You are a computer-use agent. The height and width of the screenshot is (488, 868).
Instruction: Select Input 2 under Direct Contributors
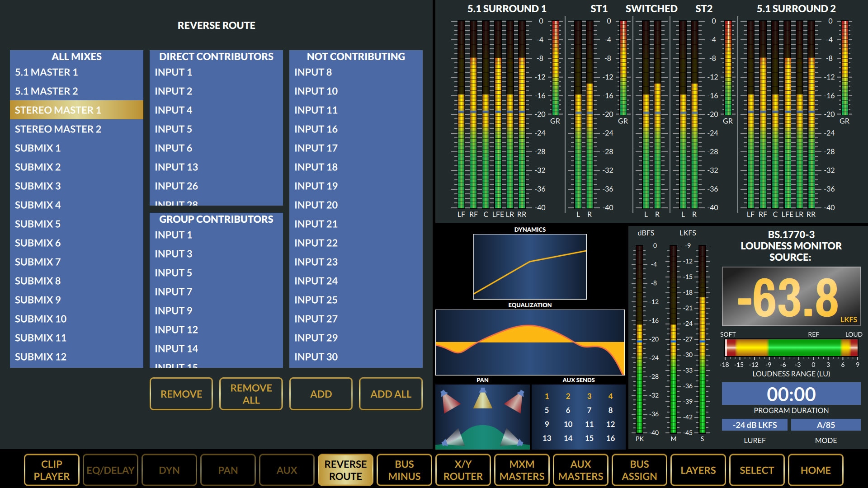pyautogui.click(x=216, y=91)
